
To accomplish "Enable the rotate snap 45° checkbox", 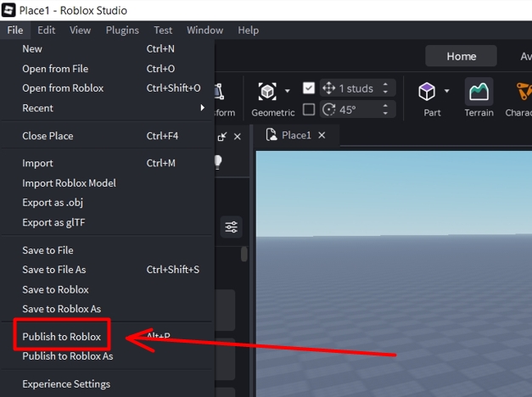I will [308, 109].
